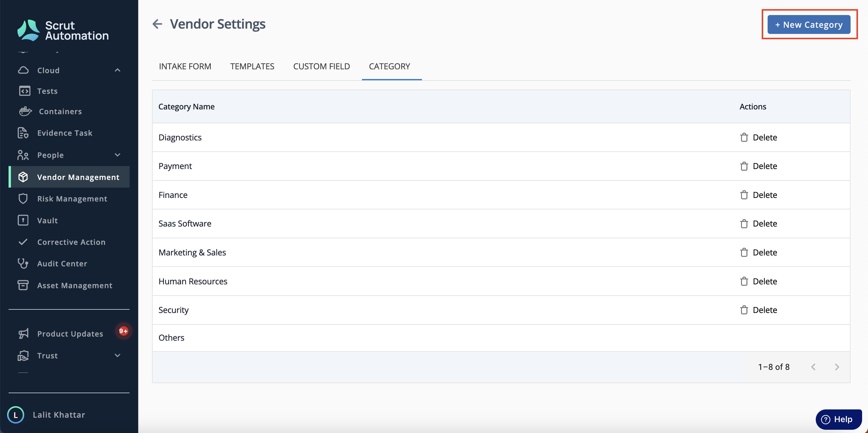Click the Actions column header

tap(753, 106)
